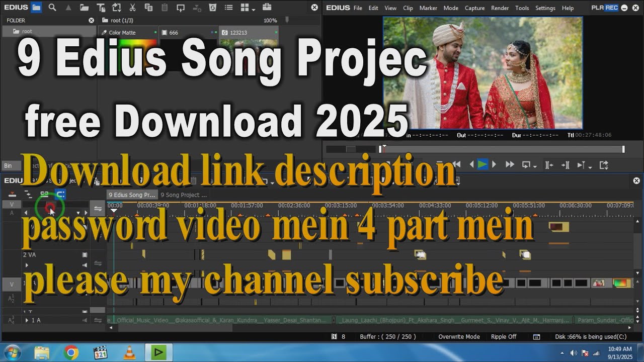Move to next edit point
Viewport: 644px width, 362px height.
tap(566, 164)
